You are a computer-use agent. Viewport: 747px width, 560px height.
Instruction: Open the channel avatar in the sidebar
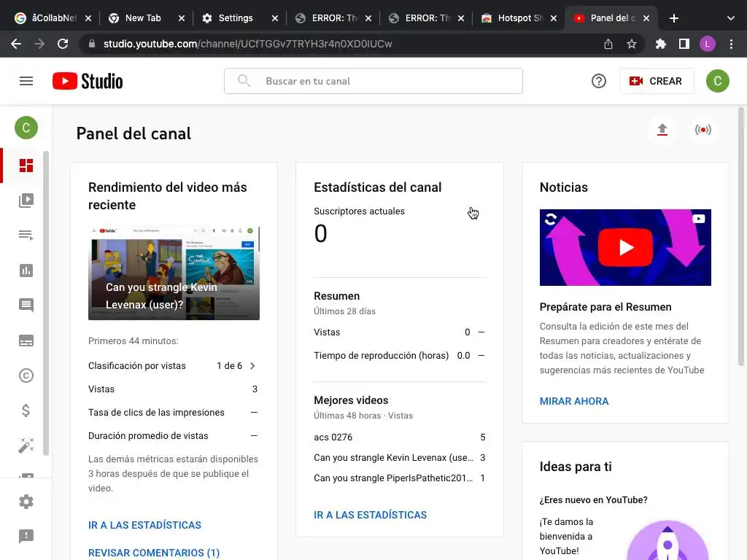point(26,128)
